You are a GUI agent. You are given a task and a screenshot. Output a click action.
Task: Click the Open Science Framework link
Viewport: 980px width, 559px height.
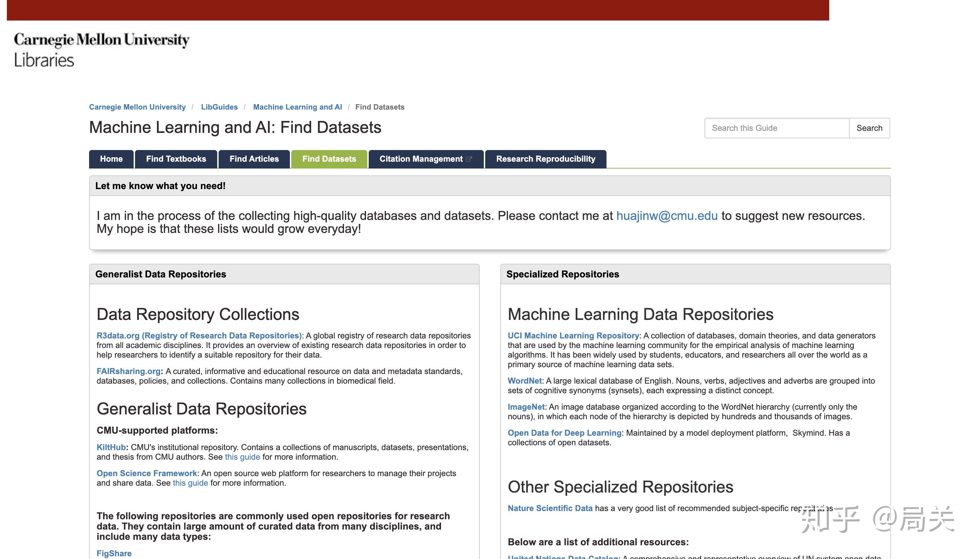point(147,473)
